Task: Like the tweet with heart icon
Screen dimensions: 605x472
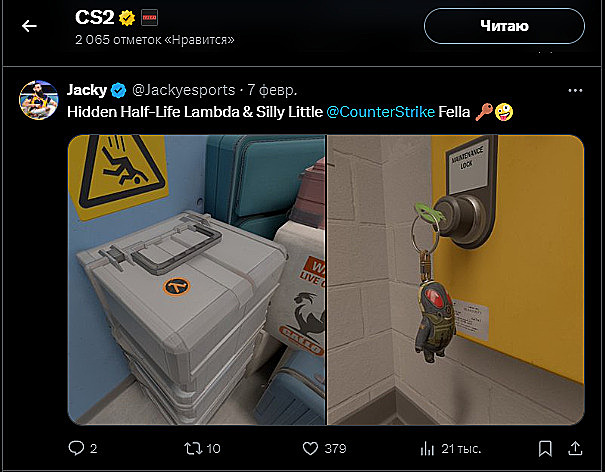Action: [310, 448]
